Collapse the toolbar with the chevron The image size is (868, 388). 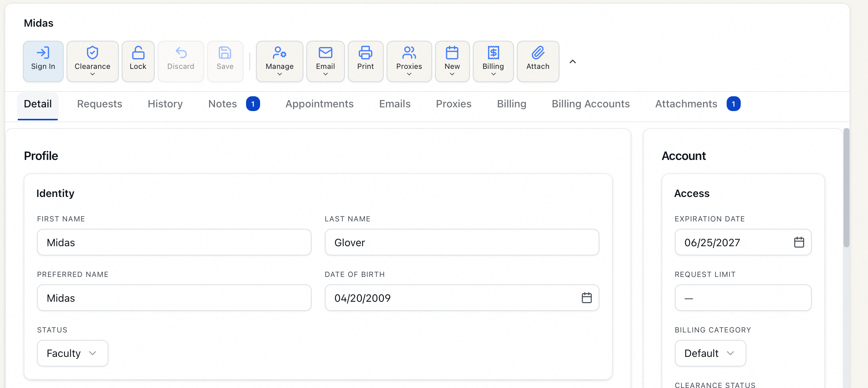[573, 61]
